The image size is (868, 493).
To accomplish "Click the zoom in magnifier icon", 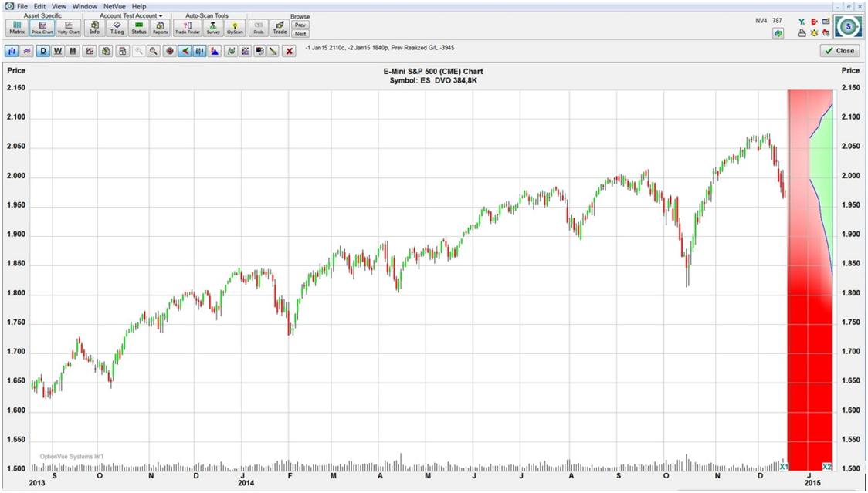I will click(154, 51).
